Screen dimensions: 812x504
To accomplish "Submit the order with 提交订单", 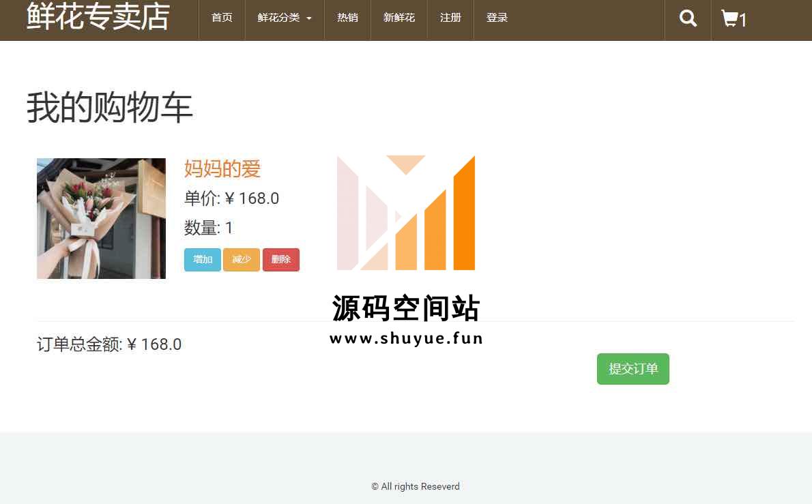I will click(633, 369).
